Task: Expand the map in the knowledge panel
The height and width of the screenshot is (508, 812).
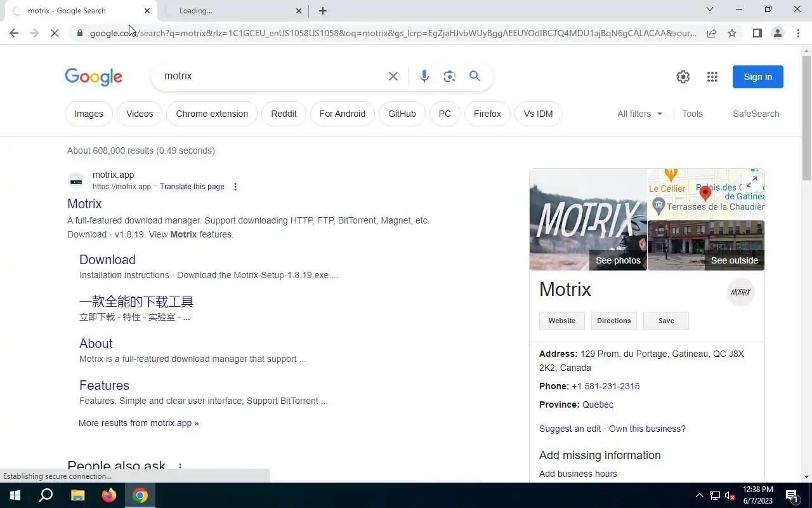Action: click(x=752, y=182)
